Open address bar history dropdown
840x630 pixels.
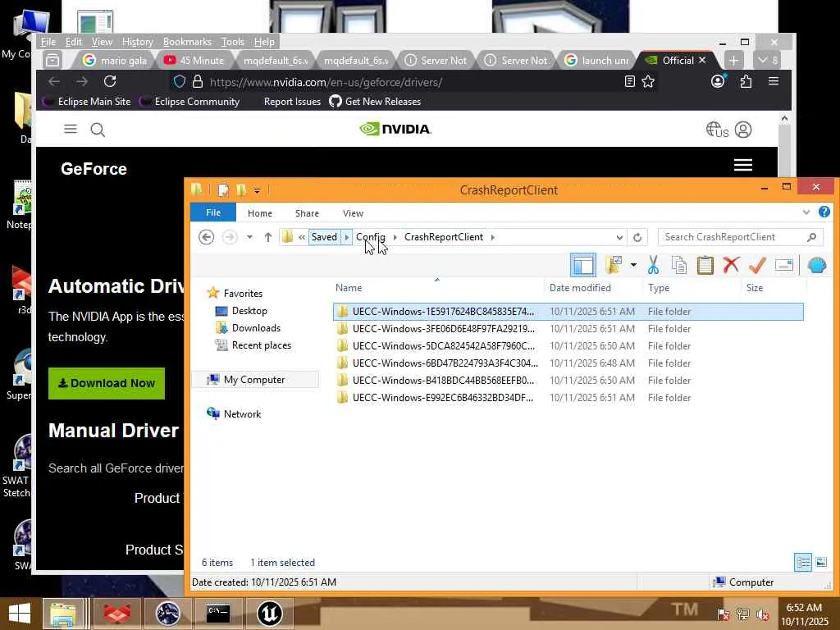click(x=619, y=237)
